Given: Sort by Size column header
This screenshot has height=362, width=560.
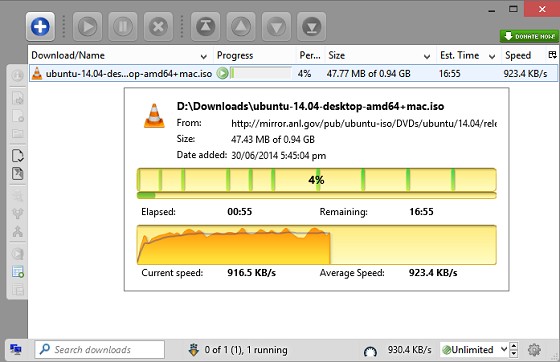Looking at the screenshot, I should point(336,55).
